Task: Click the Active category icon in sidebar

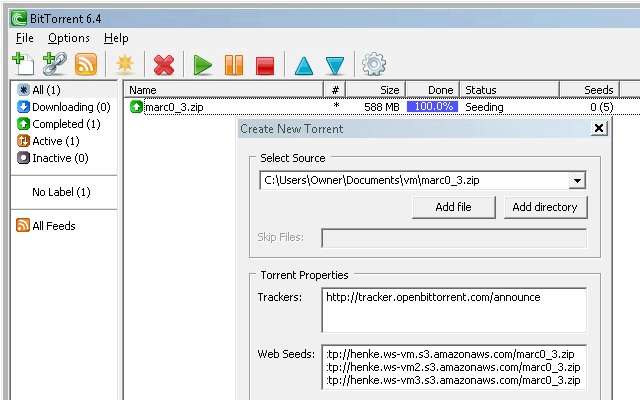Action: tap(23, 141)
